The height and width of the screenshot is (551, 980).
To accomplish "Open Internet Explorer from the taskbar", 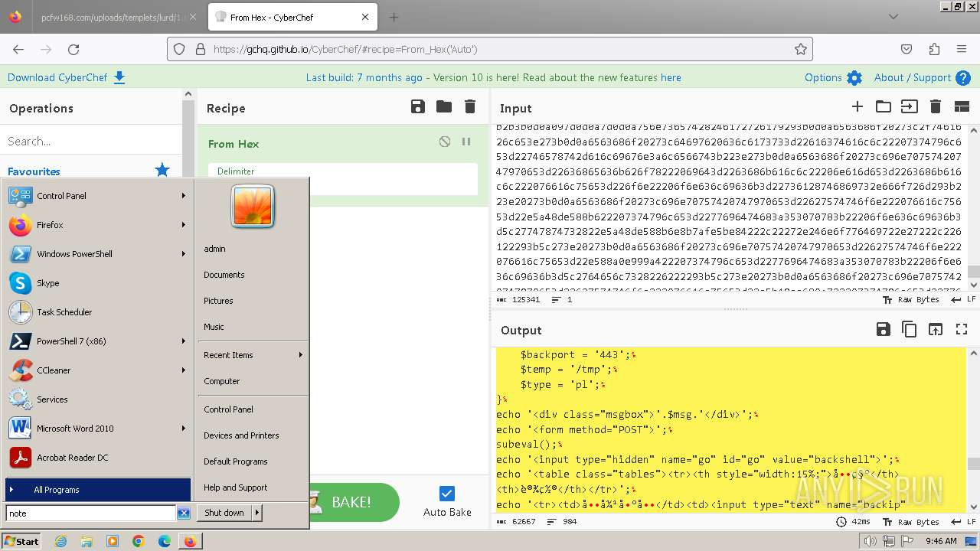I will [60, 541].
